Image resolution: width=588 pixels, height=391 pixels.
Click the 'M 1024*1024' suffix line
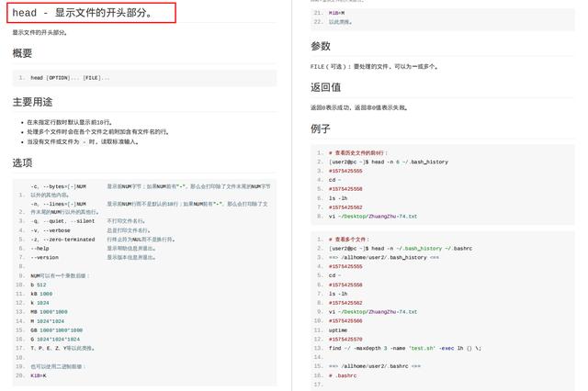point(47,321)
